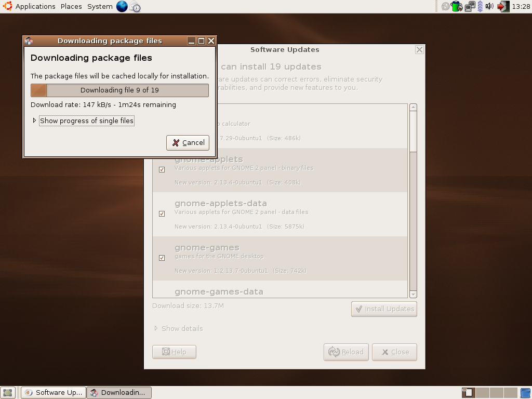Close the Software Updates window
Image resolution: width=532 pixels, height=399 pixels.
coord(419,50)
